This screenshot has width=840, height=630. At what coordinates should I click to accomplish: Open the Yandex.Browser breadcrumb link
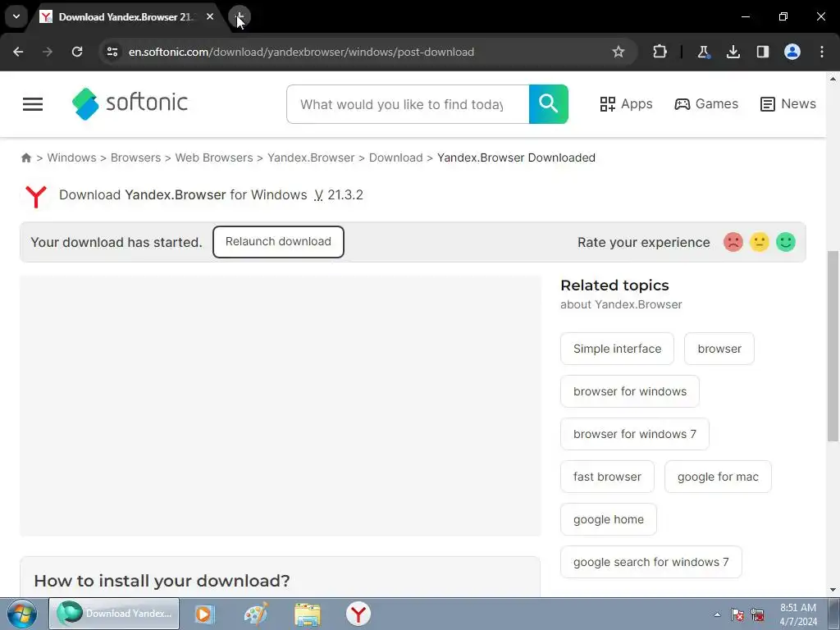coord(311,157)
